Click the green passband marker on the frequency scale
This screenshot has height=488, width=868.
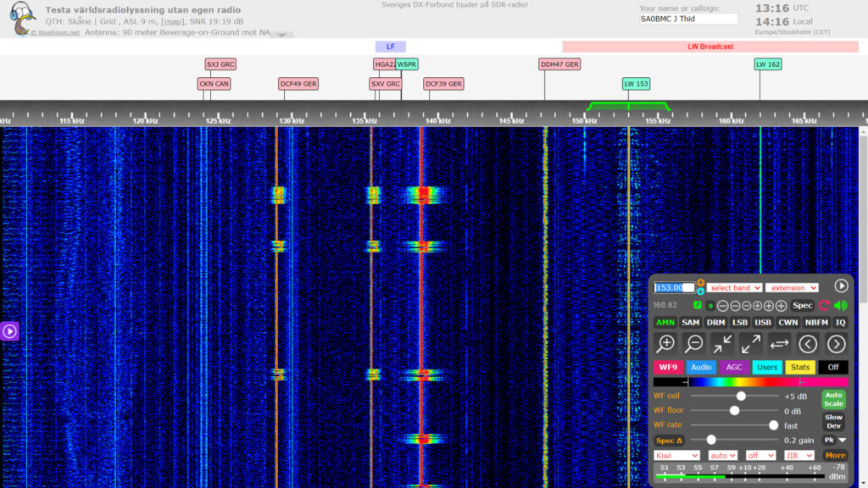pyautogui.click(x=628, y=106)
